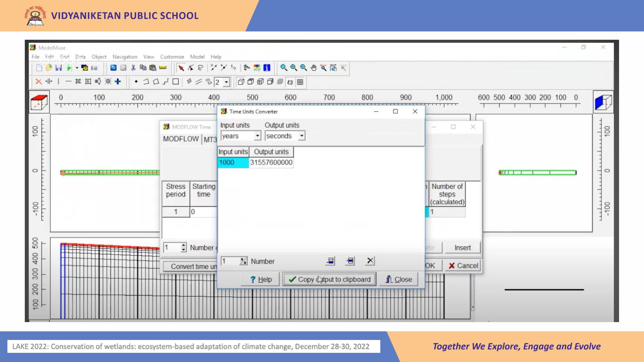
Task: Select the Pan hand tool
Action: click(313, 68)
